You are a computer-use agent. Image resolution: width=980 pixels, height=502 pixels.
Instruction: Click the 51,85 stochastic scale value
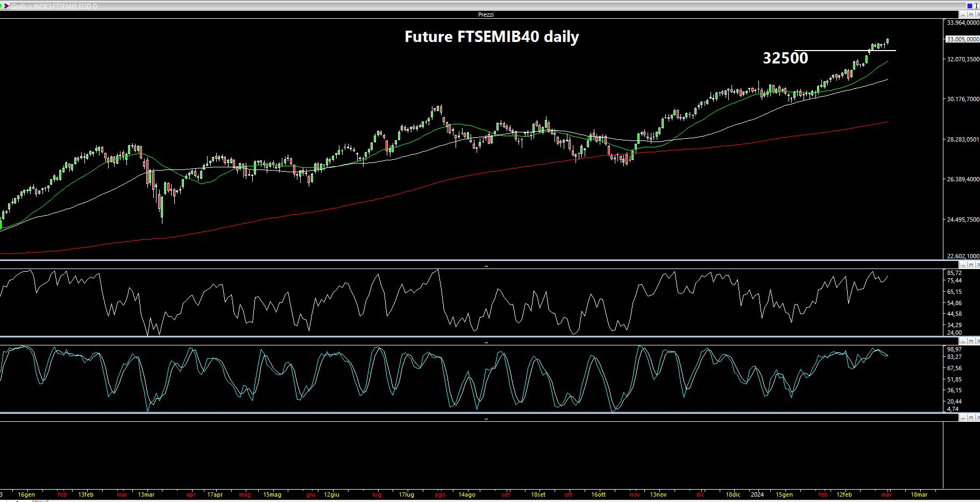pos(954,379)
